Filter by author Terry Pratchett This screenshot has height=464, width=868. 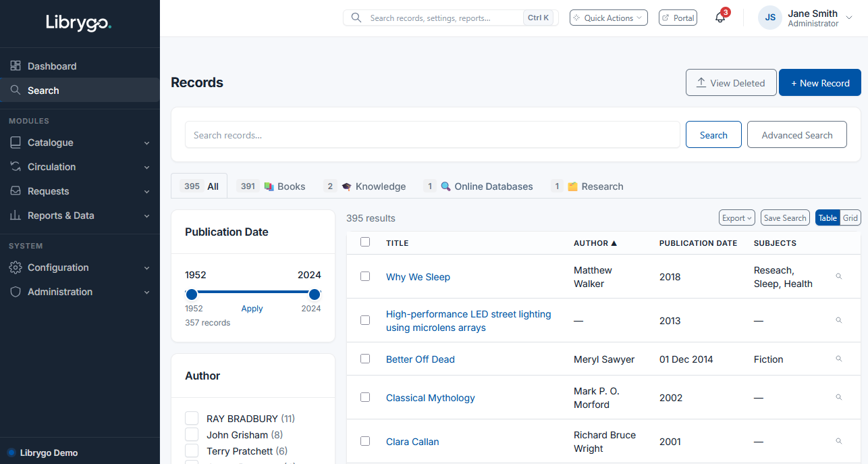point(192,450)
